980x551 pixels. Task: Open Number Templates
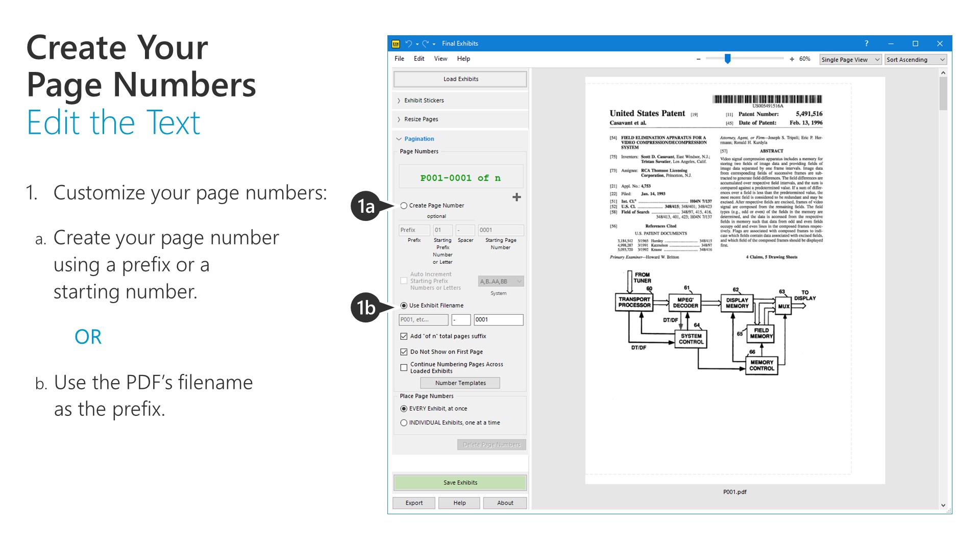click(460, 383)
